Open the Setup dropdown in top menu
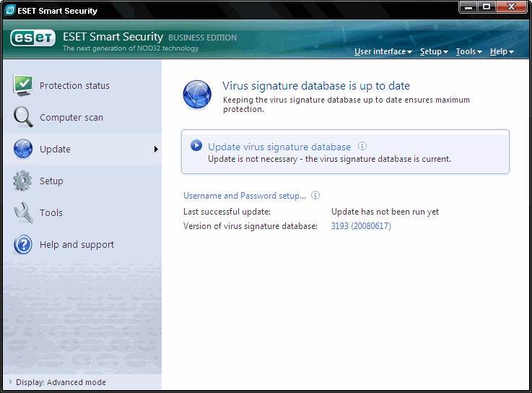The width and height of the screenshot is (532, 393). 434,51
